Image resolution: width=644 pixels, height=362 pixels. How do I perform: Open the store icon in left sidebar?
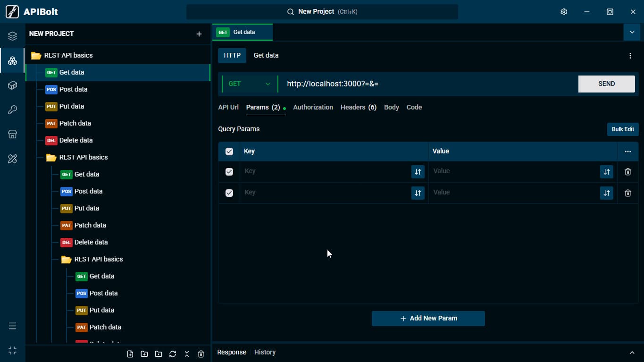pyautogui.click(x=12, y=135)
